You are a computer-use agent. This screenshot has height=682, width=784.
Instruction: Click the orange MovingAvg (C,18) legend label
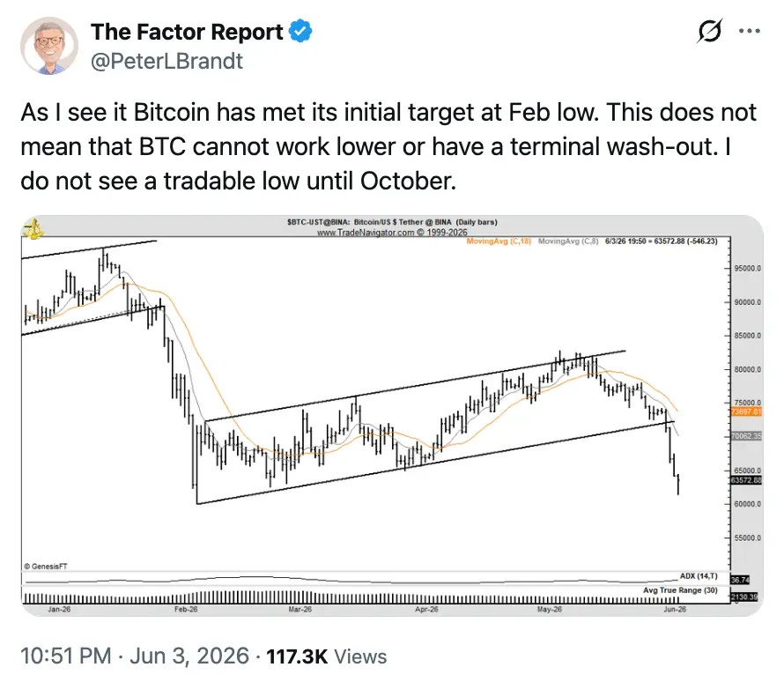[499, 241]
